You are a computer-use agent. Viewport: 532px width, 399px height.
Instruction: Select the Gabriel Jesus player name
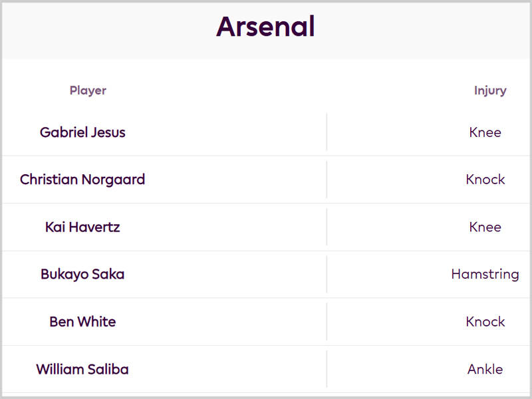pyautogui.click(x=82, y=132)
